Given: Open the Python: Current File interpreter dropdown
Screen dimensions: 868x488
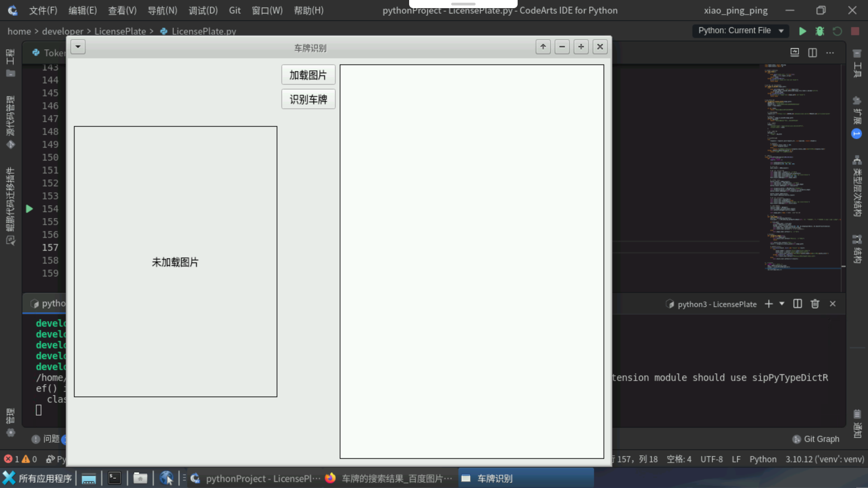Looking at the screenshot, I should [741, 31].
